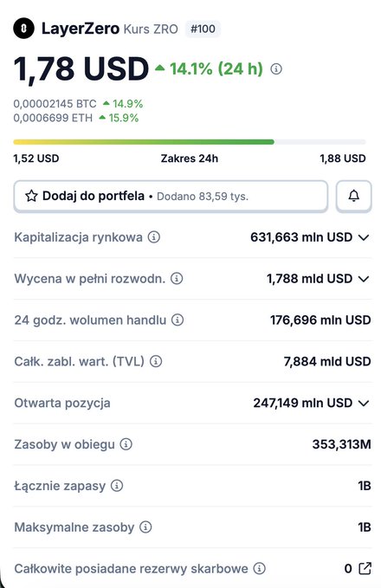Show info for Całkowite posiadane rezerwy skarbowe
Viewport: 381px width, 588px height.
click(259, 568)
